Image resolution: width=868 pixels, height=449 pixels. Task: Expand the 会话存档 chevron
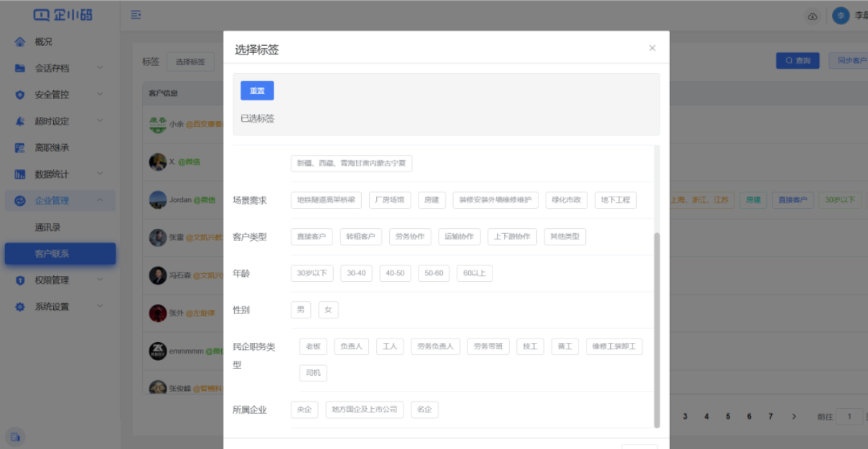(100, 67)
